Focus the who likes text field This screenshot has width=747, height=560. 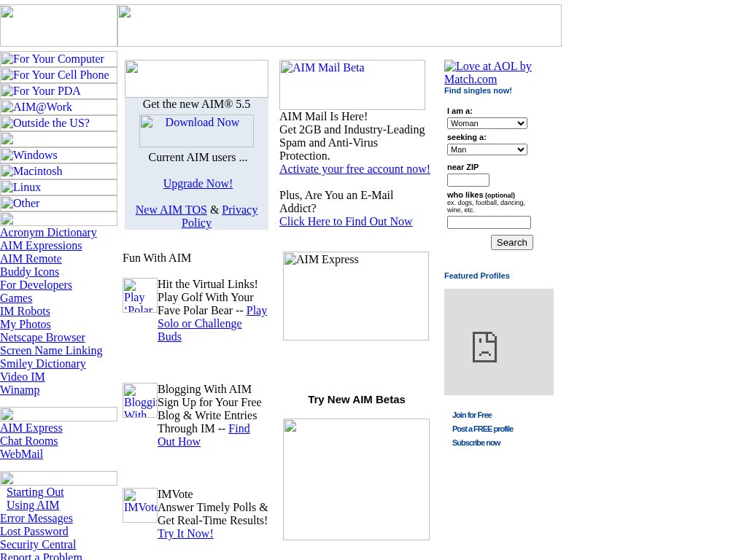click(489, 222)
